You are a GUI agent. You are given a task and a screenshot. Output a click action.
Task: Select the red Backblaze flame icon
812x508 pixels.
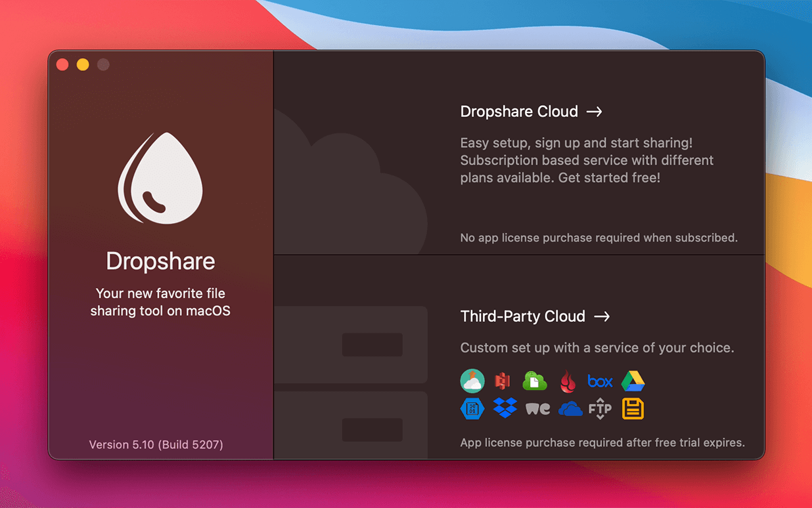[x=568, y=382]
